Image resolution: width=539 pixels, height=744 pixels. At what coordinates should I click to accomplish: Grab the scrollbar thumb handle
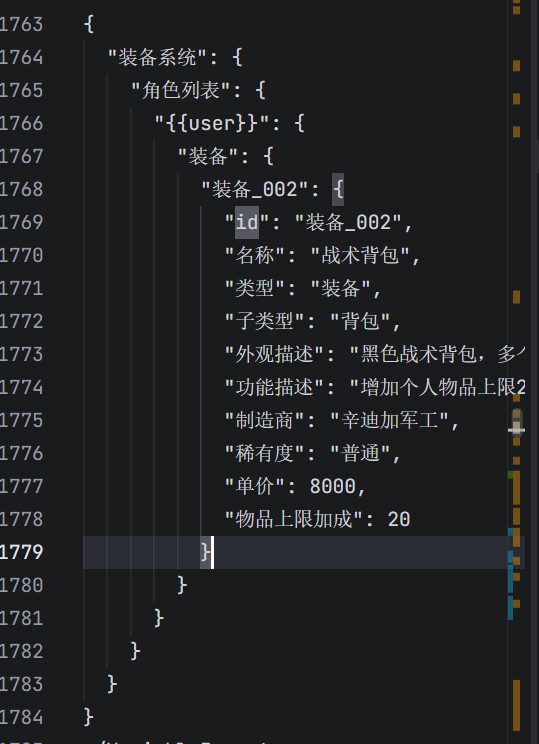pyautogui.click(x=517, y=422)
